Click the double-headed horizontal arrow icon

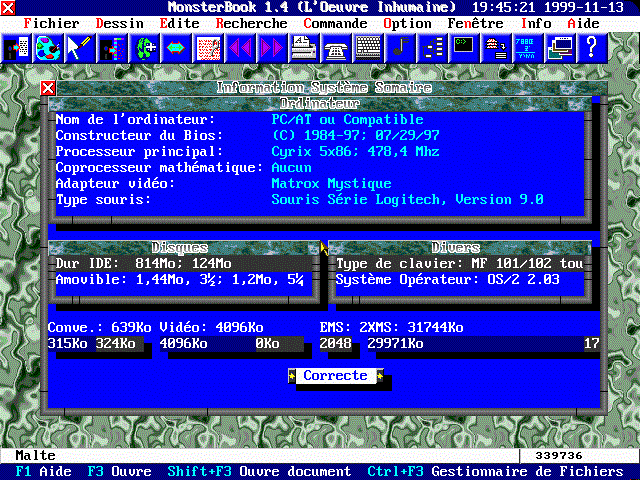pyautogui.click(x=176, y=48)
